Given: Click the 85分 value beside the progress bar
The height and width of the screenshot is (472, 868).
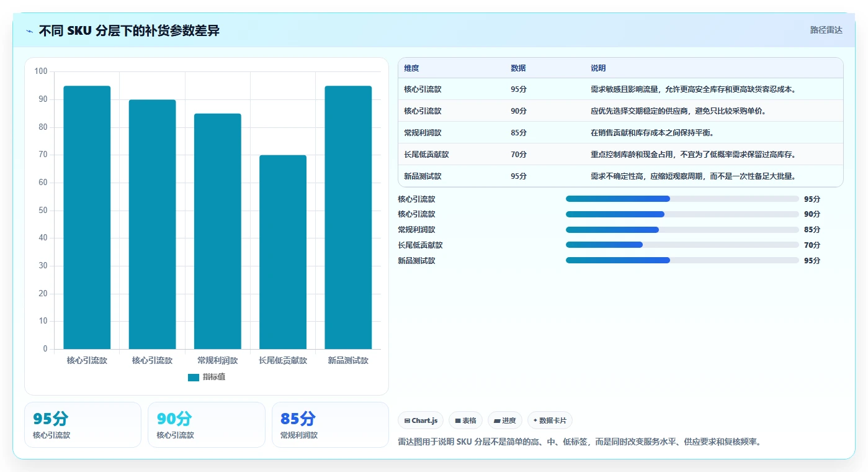Looking at the screenshot, I should pos(812,230).
